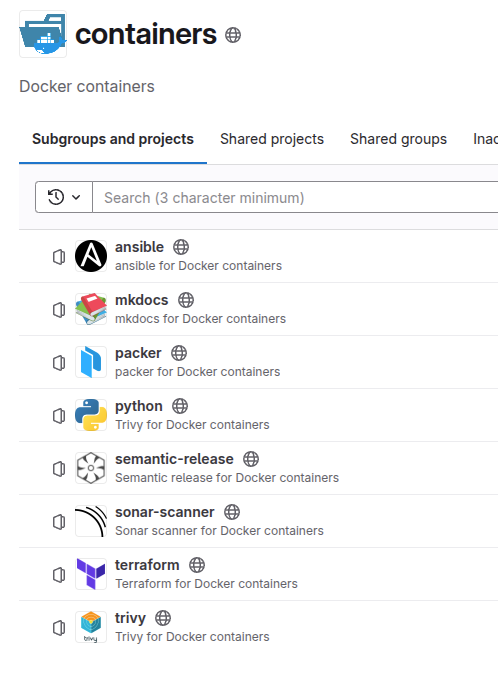Click the public globe icon next to terraform
The image size is (498, 689).
click(x=197, y=565)
